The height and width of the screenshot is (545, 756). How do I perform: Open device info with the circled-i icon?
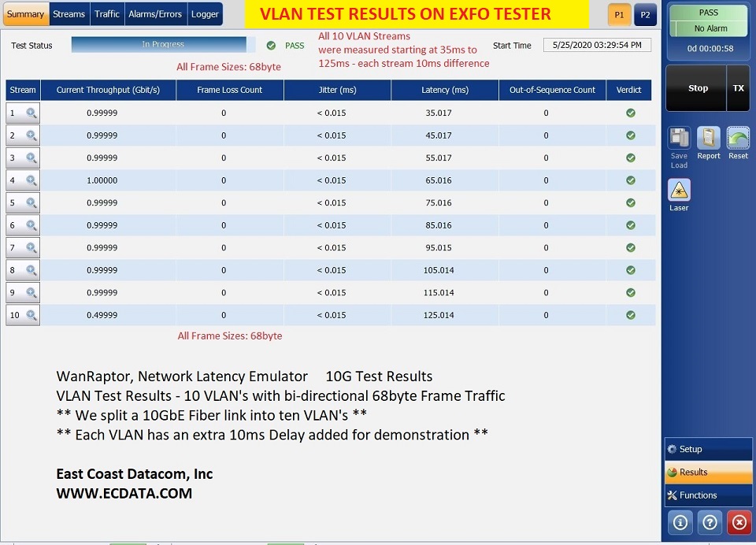point(679,522)
